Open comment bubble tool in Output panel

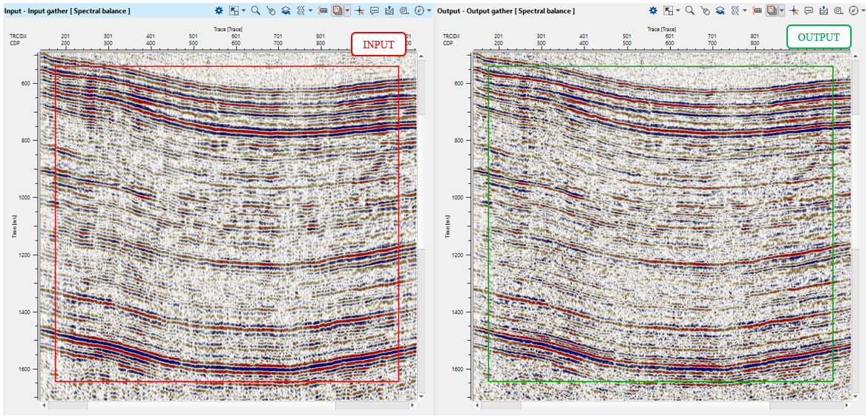[809, 11]
